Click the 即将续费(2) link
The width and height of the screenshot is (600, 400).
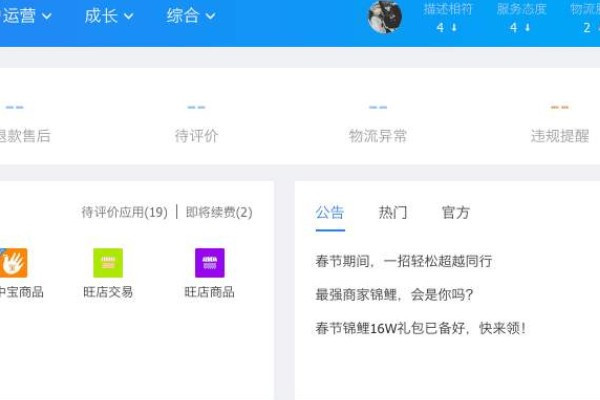coord(219,212)
